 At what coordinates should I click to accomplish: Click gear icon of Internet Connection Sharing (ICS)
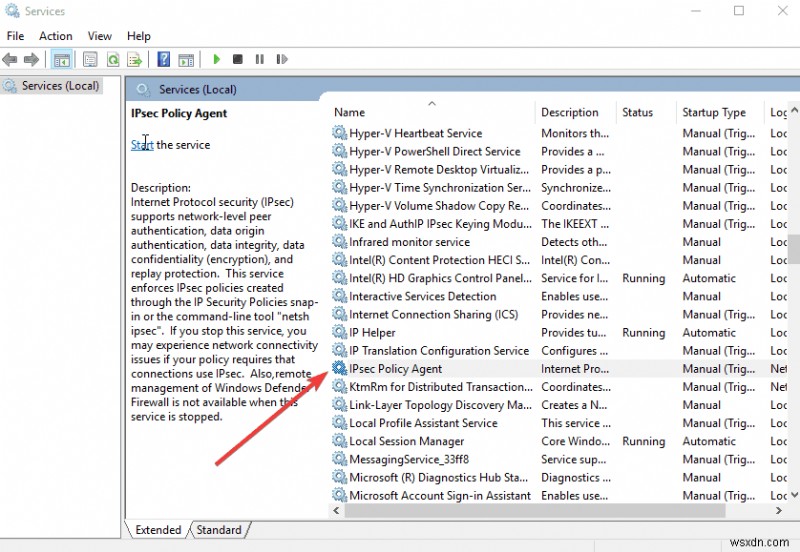(x=339, y=314)
